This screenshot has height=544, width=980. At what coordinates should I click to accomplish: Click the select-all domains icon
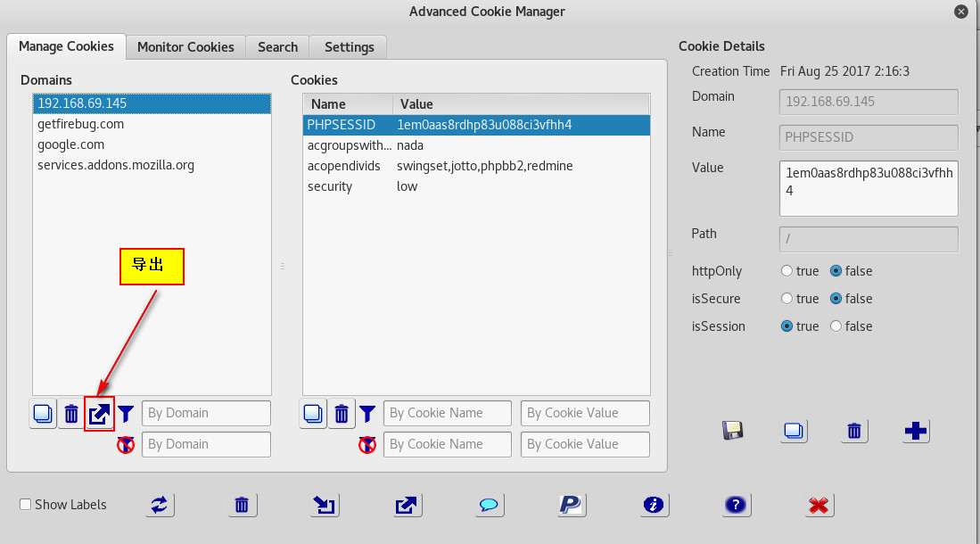coord(43,413)
